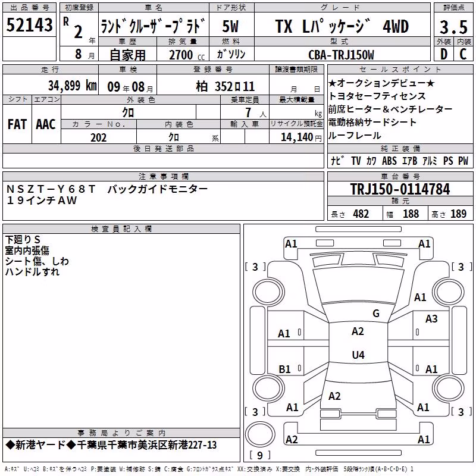Image resolution: width=476 pixels, height=476 pixels.
Task: Click the 純正装備 section header
Action: (400, 148)
